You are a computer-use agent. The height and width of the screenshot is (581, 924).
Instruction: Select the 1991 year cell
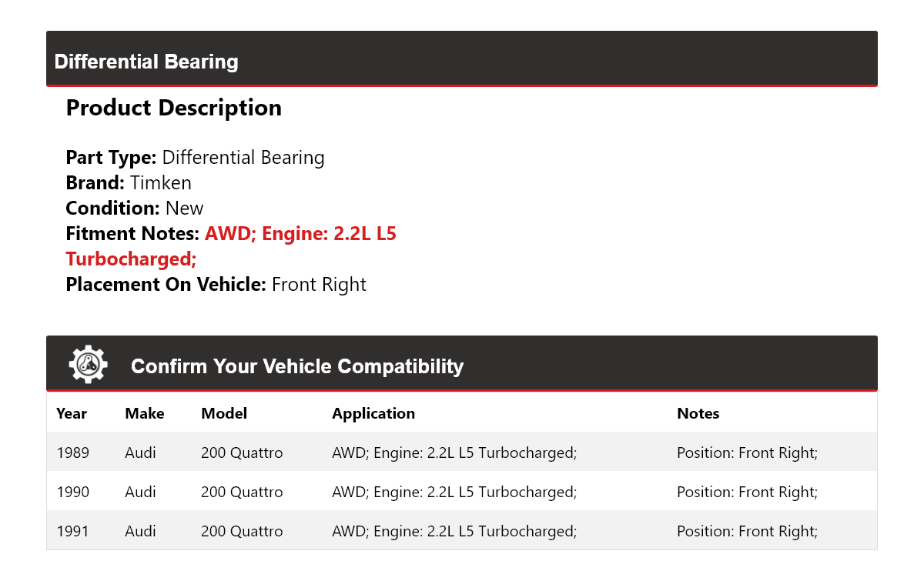tap(72, 531)
